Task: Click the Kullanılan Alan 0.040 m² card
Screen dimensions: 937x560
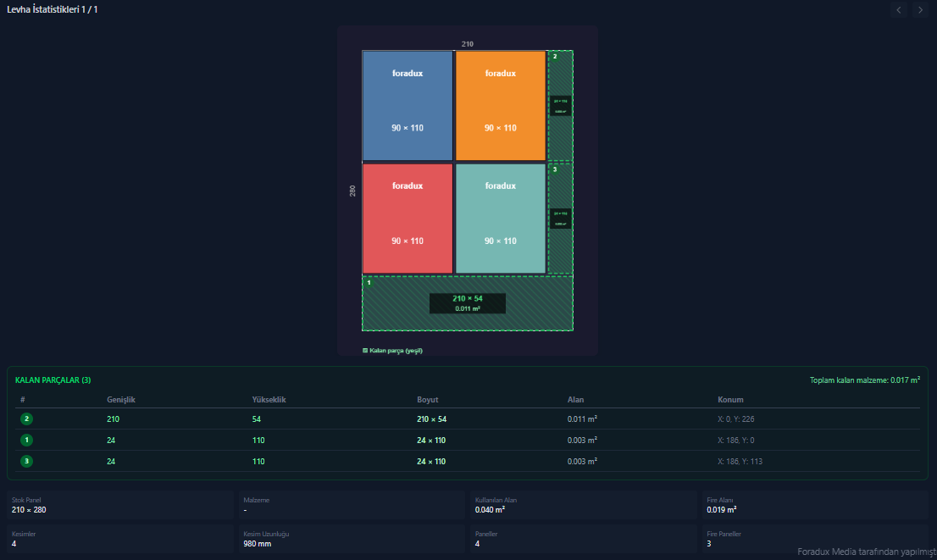Action: pos(583,505)
